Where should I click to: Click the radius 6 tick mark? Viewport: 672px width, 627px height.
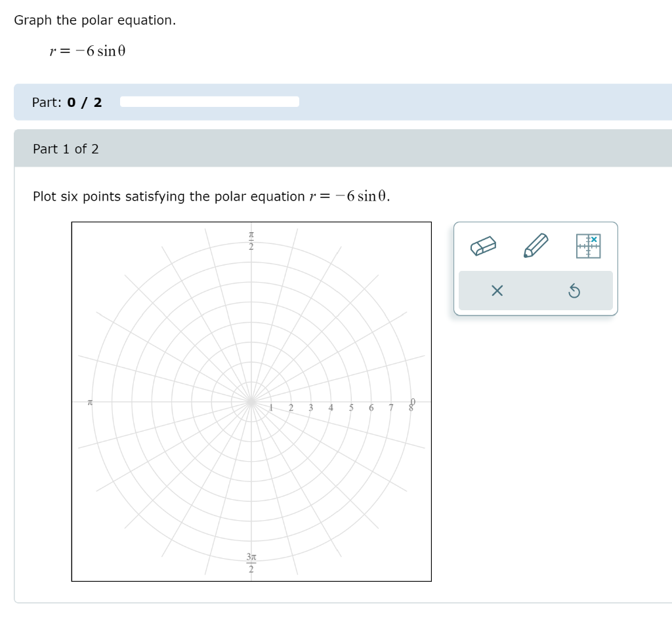370,407
